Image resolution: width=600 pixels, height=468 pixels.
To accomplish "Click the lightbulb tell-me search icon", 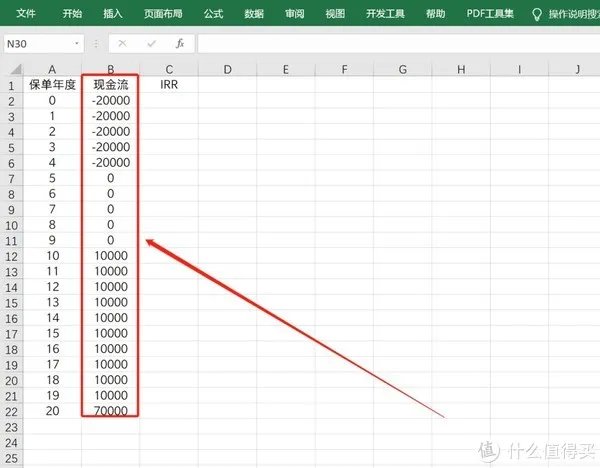I will 537,15.
